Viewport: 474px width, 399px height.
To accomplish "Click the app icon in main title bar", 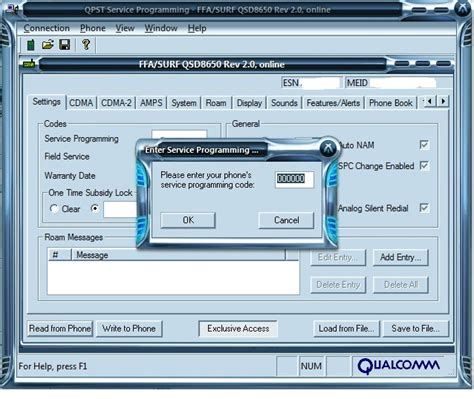I will (13, 8).
